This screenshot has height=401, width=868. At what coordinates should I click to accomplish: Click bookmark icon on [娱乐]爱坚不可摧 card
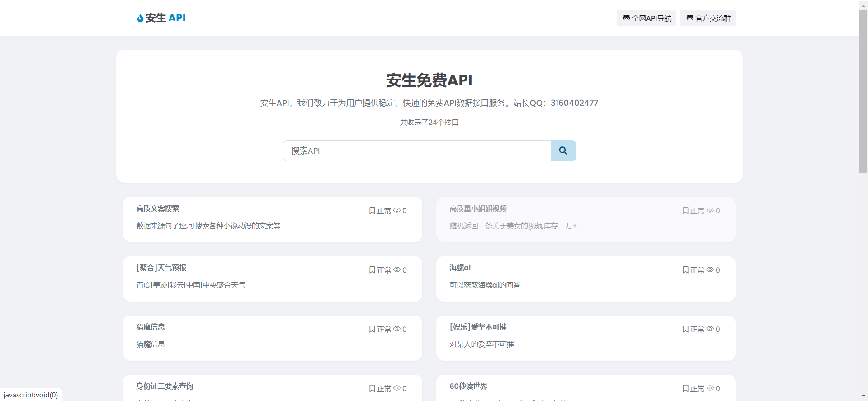click(685, 329)
